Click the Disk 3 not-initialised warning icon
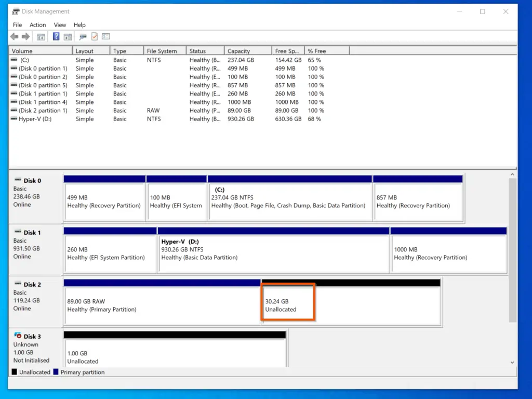Screen dimensions: 532x399 (18, 336)
